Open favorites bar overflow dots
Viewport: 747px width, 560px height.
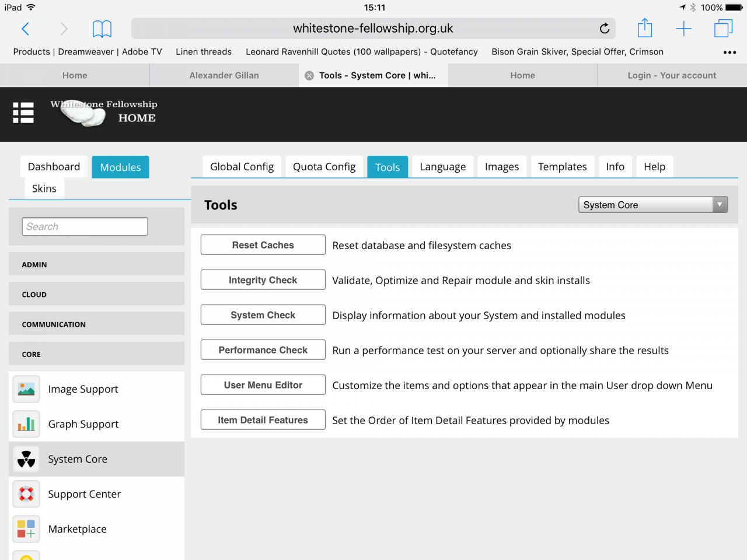[729, 52]
